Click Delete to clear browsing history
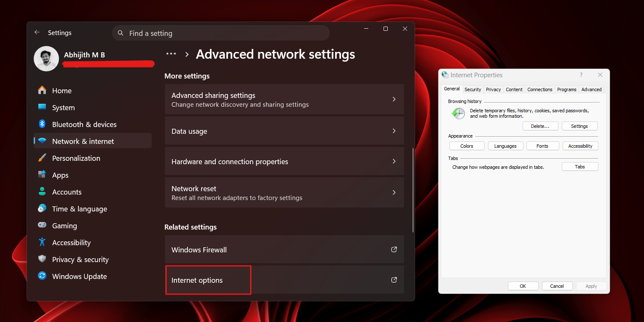The width and height of the screenshot is (644, 322). pos(540,126)
